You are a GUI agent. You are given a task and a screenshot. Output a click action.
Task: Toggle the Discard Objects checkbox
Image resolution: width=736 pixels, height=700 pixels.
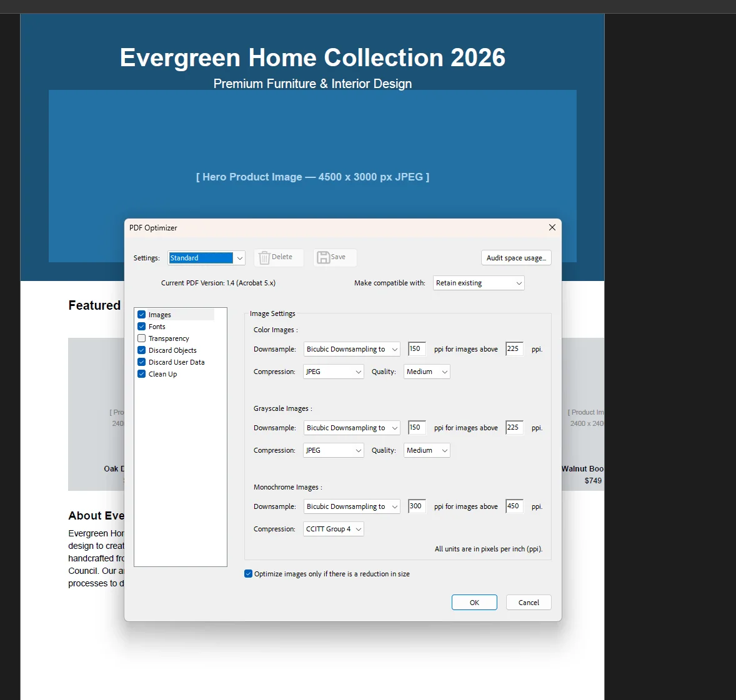pyautogui.click(x=141, y=350)
